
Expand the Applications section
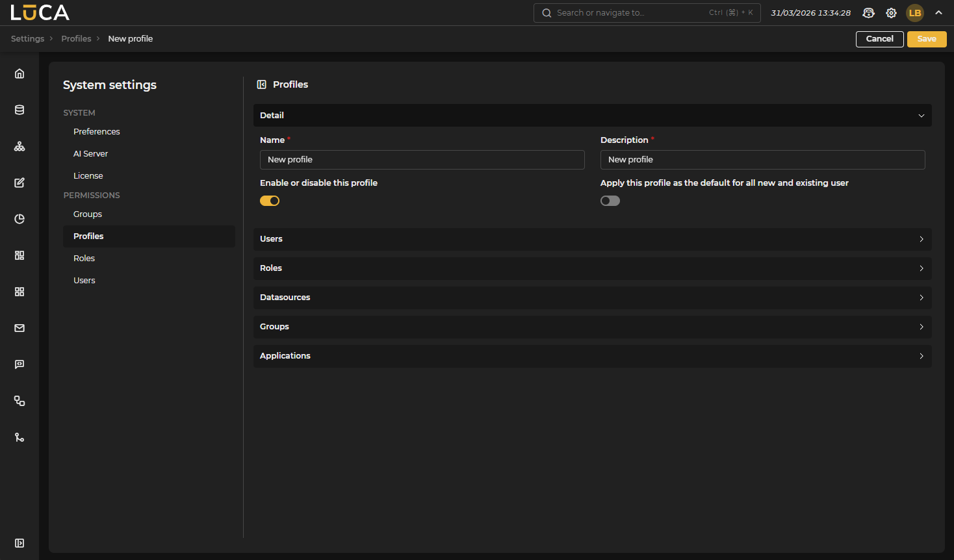592,356
